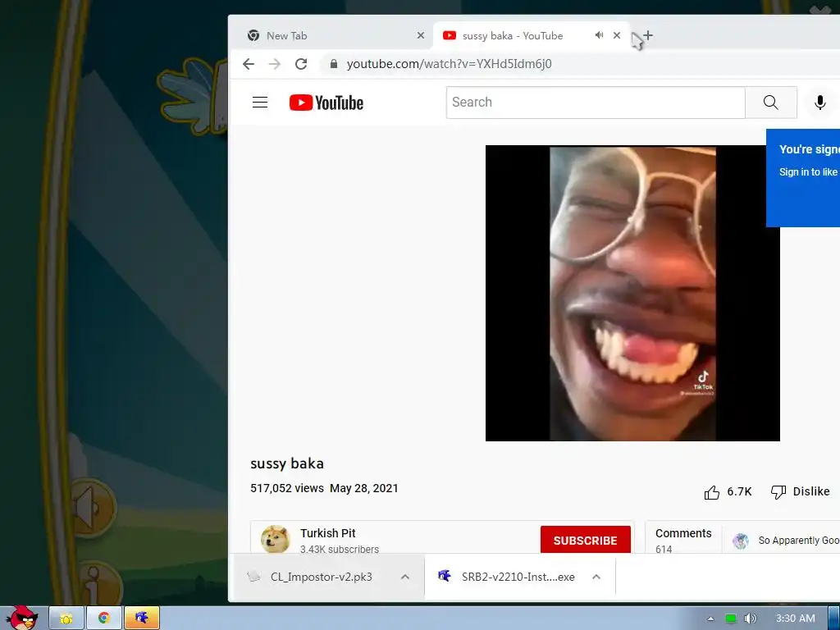Click the 614 comments count
The height and width of the screenshot is (630, 840).
click(663, 549)
